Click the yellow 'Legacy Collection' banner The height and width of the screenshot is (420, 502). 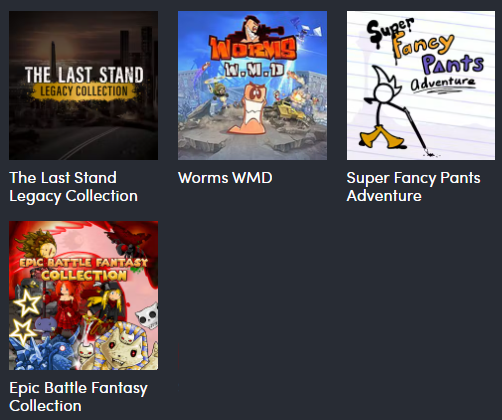[83, 92]
